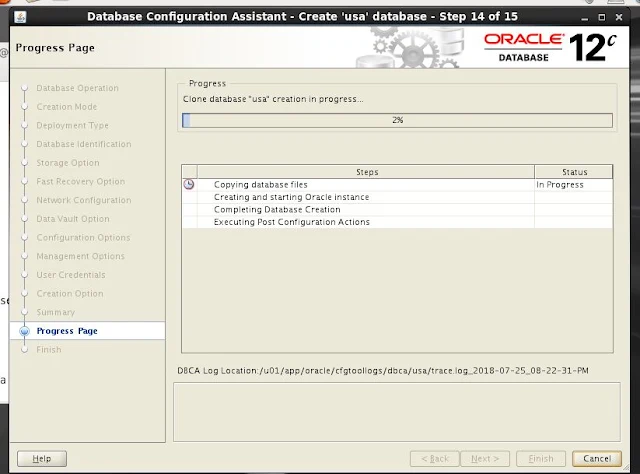This screenshot has width=640, height=474.
Task: Select Executing Post Configuration Actions row
Action: point(397,222)
